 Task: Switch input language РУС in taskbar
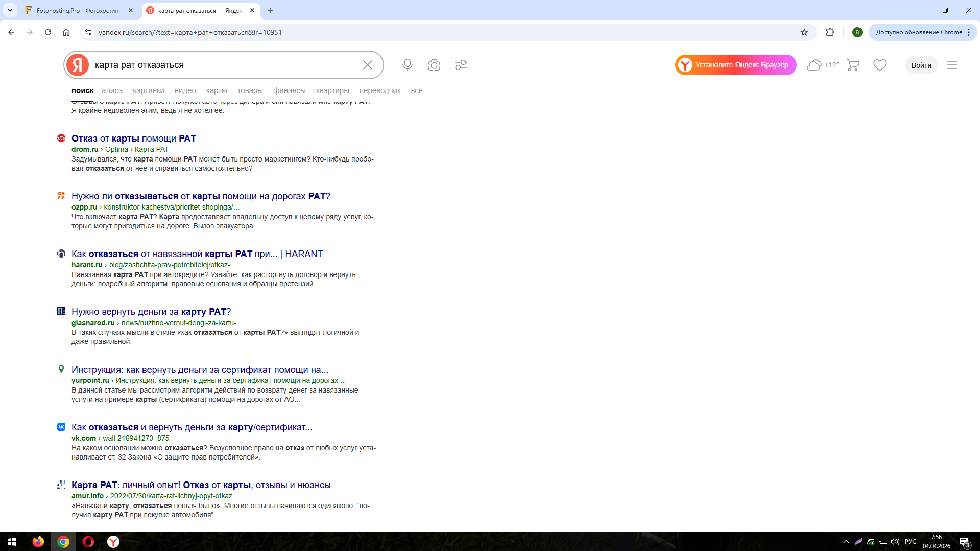click(911, 542)
